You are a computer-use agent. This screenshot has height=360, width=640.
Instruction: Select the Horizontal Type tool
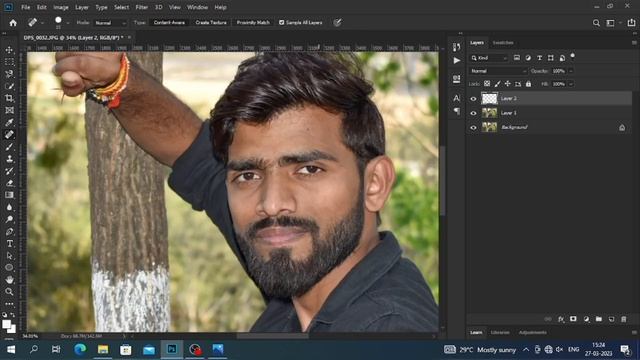point(9,243)
